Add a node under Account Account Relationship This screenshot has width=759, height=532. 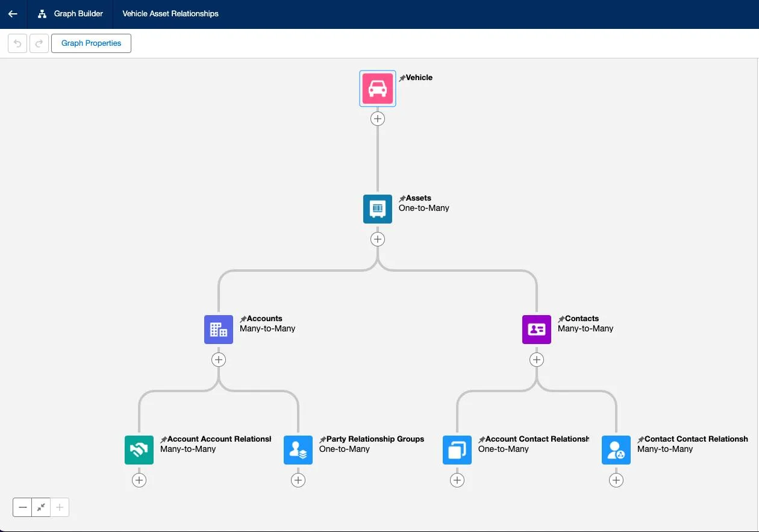pos(139,480)
